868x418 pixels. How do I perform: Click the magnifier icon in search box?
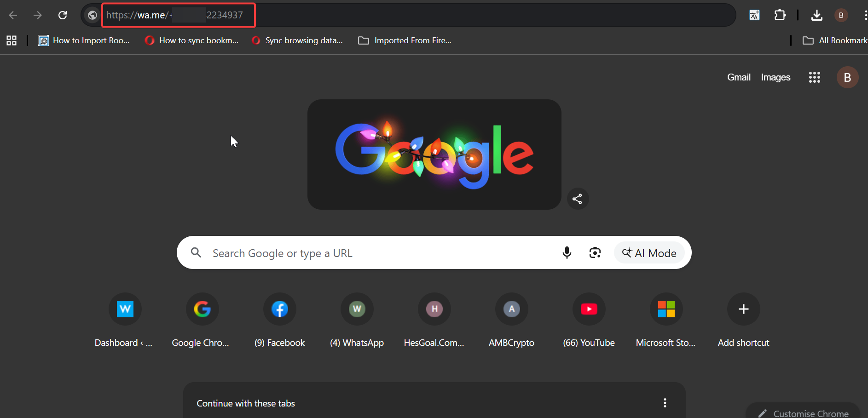point(196,252)
